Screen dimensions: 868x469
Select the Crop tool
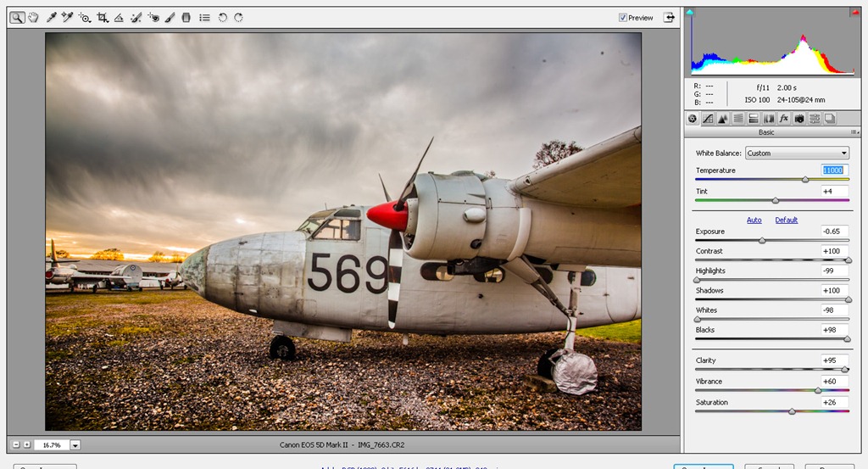103,18
